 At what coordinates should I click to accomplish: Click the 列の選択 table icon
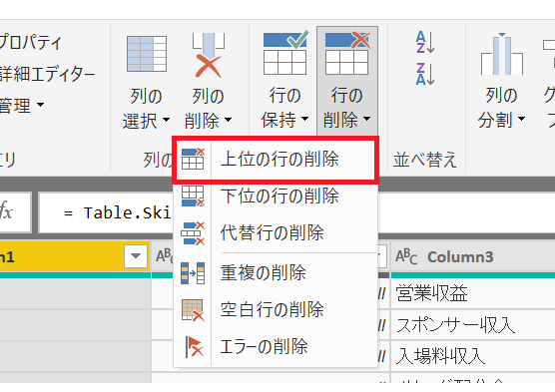click(147, 54)
